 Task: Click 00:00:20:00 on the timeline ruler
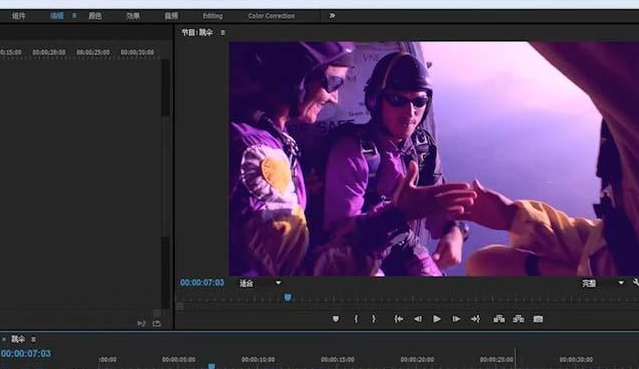(x=417, y=360)
